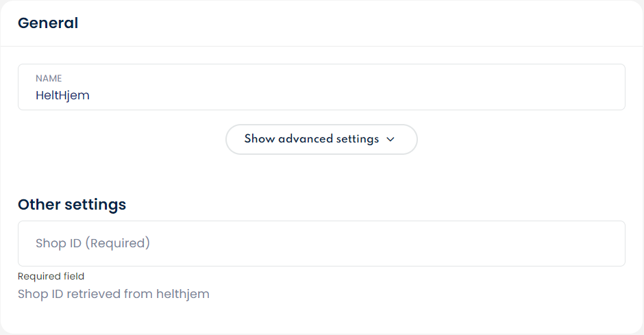
Task: Click the word advanced in the settings button
Action: [306, 139]
